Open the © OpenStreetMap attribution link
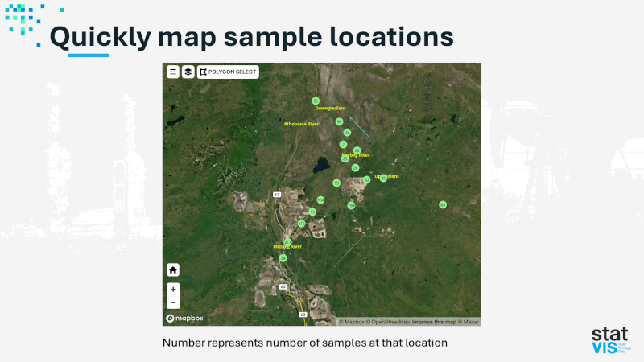644x362 pixels. pos(388,322)
